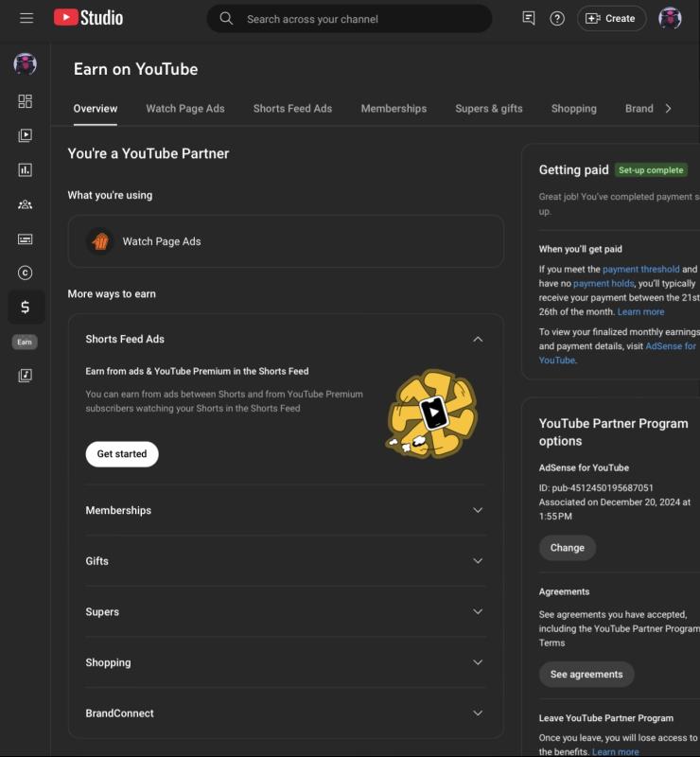Click the What you're using heading
The height and width of the screenshot is (757, 700).
(110, 195)
